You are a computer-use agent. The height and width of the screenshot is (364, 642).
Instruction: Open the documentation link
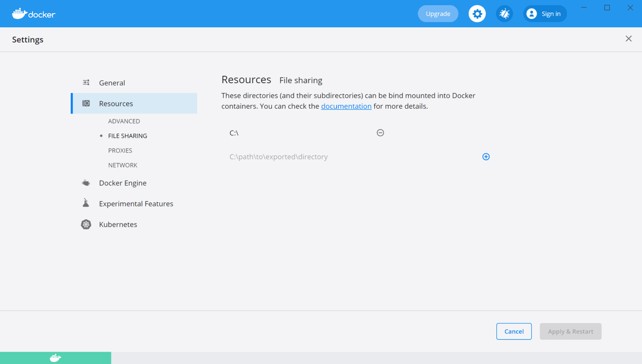point(346,106)
